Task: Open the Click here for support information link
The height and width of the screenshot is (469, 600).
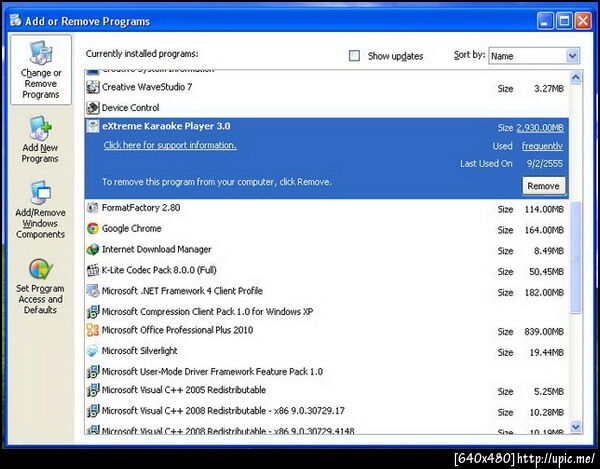Action: (170, 145)
